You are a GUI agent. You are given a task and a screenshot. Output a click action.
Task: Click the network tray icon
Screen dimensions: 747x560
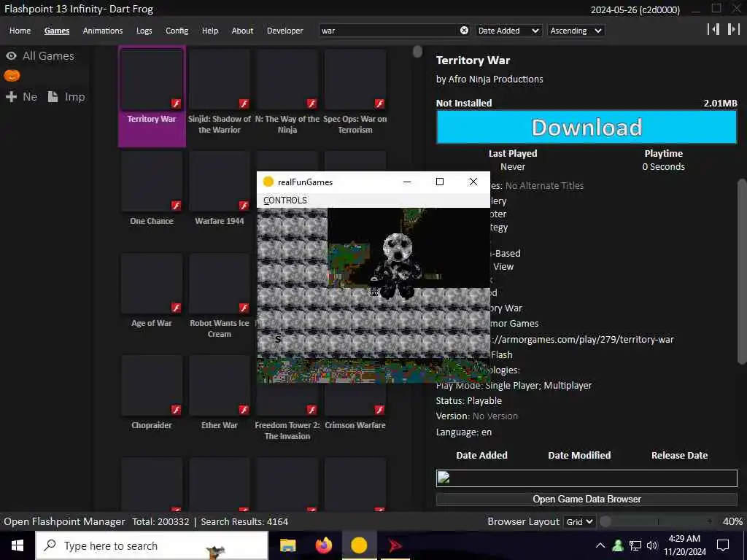point(635,545)
